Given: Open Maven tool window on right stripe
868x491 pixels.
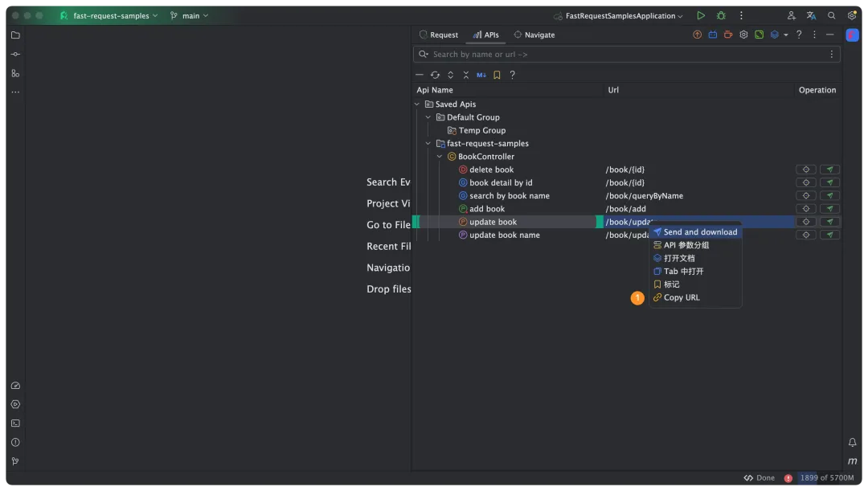Looking at the screenshot, I should point(852,461).
